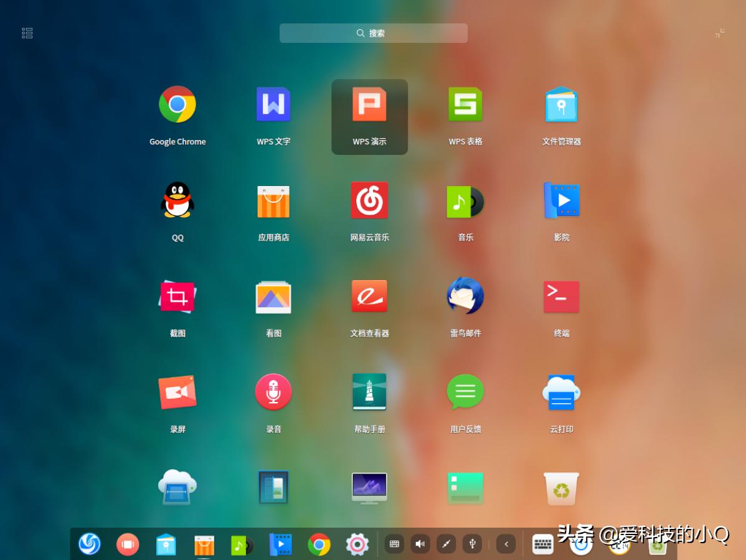Screen dimensions: 746x560
Task: Open the QQ messaging app
Action: (177, 200)
